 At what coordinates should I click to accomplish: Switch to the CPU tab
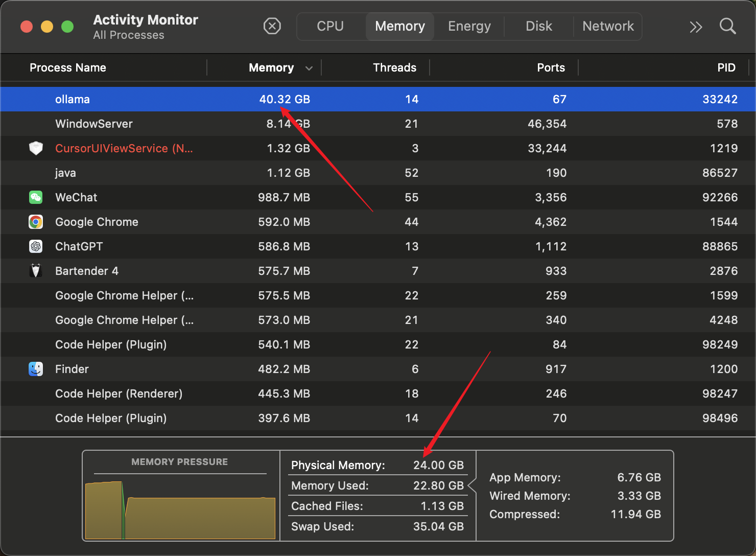tap(330, 26)
